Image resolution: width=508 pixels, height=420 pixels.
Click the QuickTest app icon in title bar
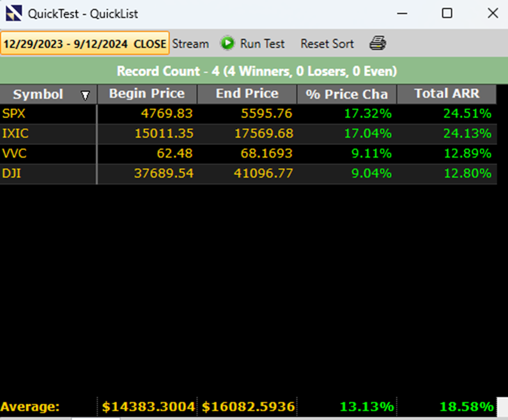pyautogui.click(x=14, y=13)
